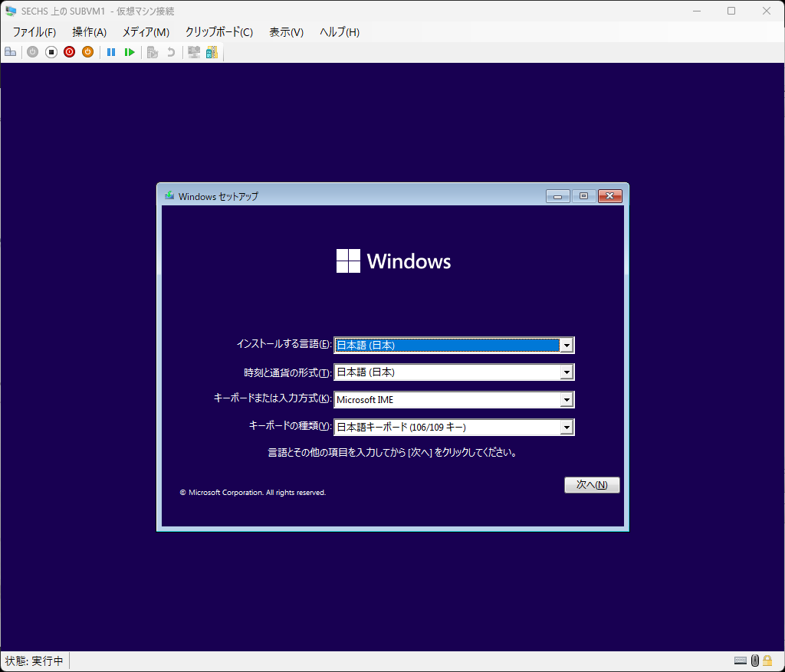Open the 表示(V) menu

tap(286, 32)
